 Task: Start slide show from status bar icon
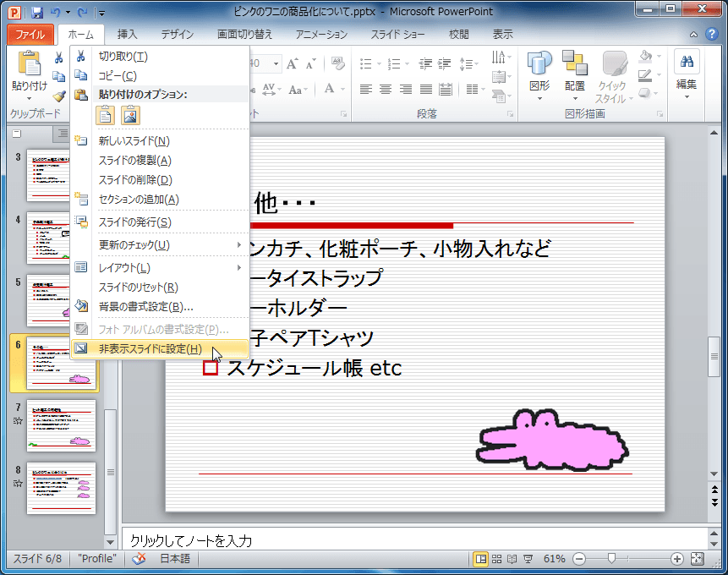tap(528, 559)
